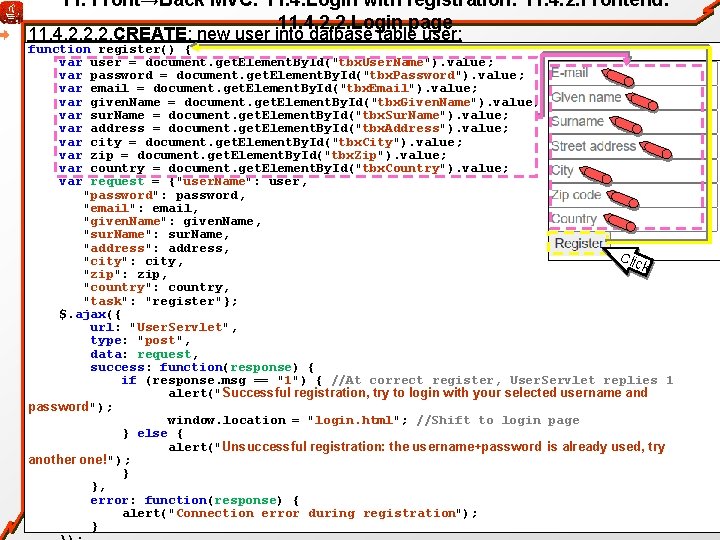720x540 pixels.
Task: Click the 'success: function(response) {' line
Action: tap(202, 367)
